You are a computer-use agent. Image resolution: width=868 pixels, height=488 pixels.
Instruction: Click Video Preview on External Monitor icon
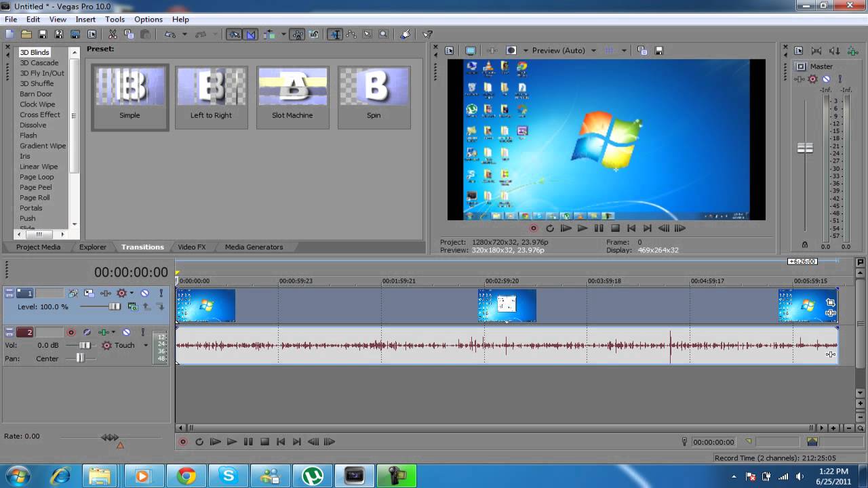click(471, 51)
